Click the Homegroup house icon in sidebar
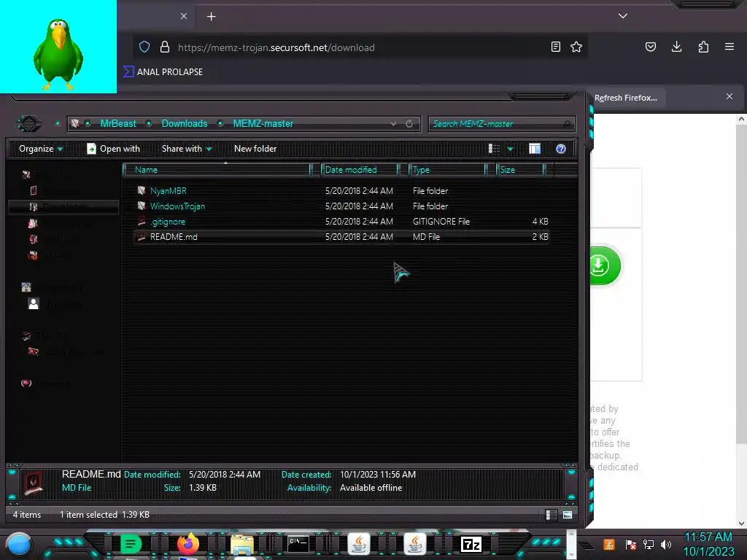Screen dimensions: 747x560 pos(26,287)
